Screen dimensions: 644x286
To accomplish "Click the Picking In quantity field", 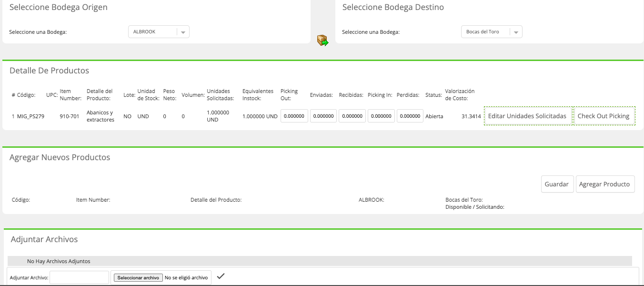I will tap(381, 116).
